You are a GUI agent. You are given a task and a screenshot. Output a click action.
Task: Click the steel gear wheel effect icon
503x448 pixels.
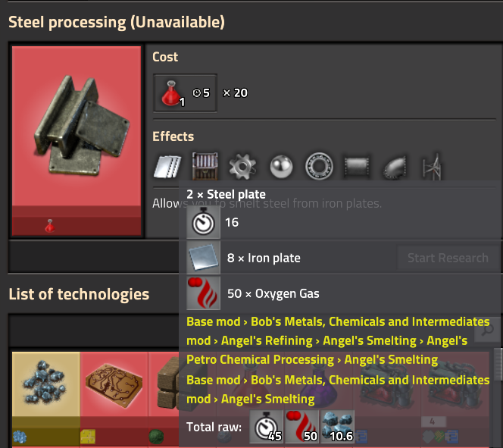coord(242,166)
